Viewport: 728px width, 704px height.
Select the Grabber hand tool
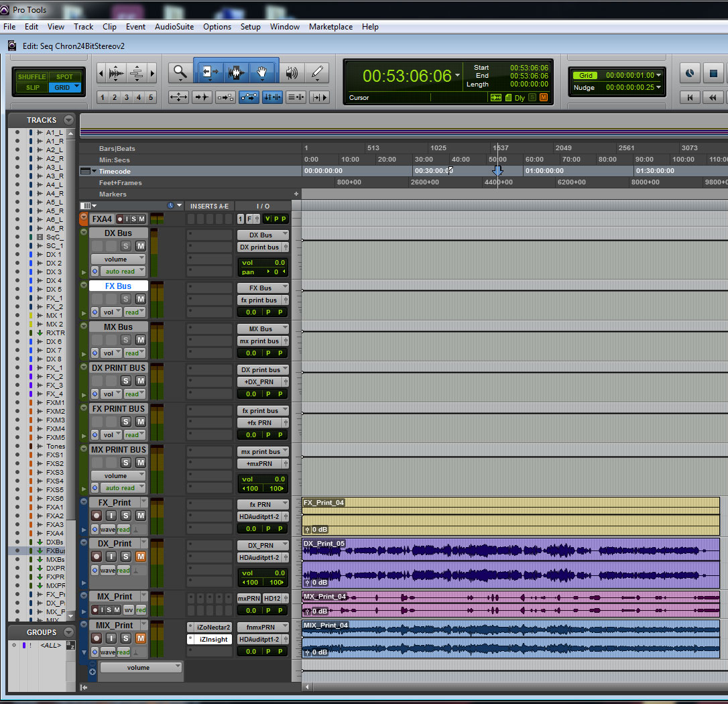click(x=262, y=72)
